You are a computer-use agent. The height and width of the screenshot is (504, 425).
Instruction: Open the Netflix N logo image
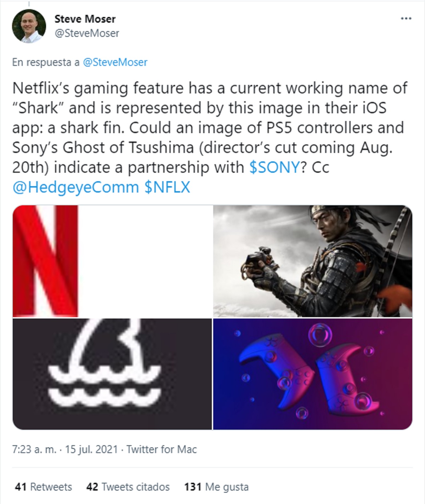point(112,261)
